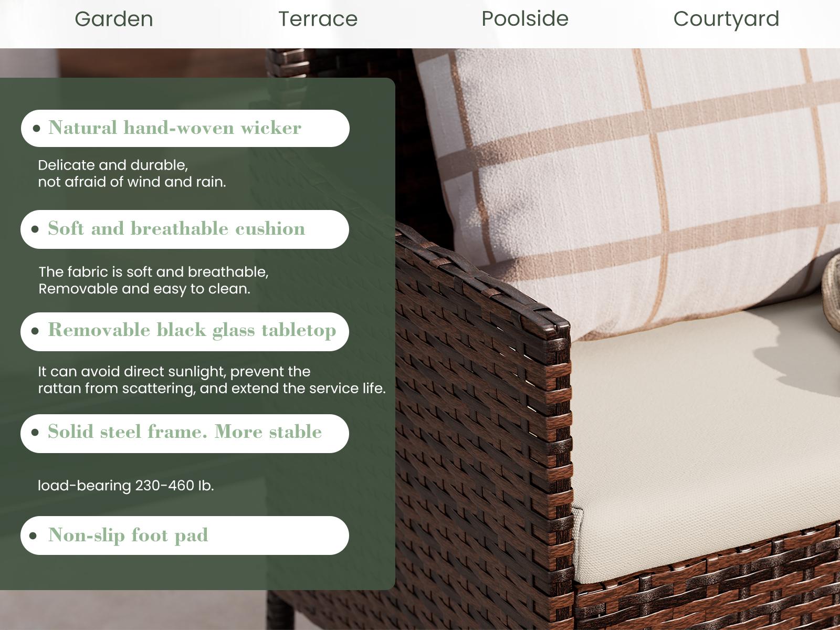Click Solid steel frame. More stable heading
Screen dimensions: 840x630
coord(185,432)
